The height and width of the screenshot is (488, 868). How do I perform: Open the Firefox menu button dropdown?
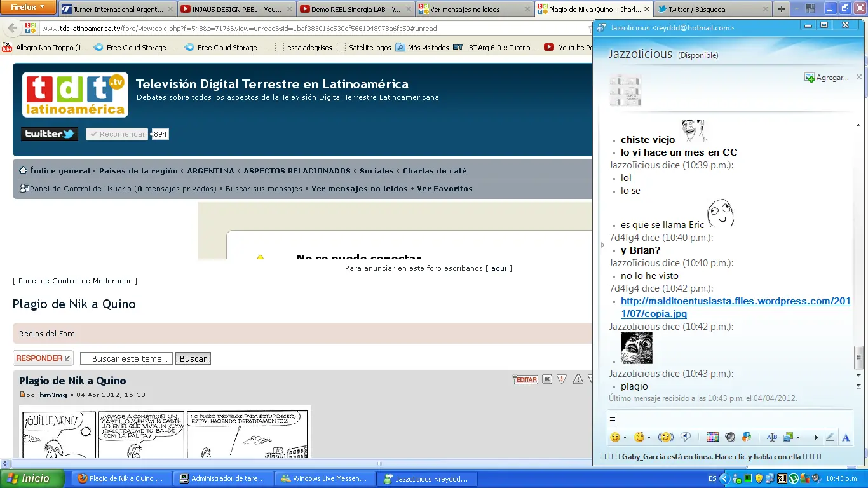(x=28, y=8)
